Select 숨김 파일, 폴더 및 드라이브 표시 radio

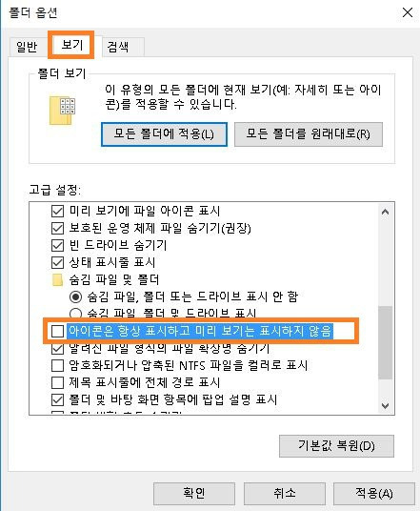coord(75,314)
